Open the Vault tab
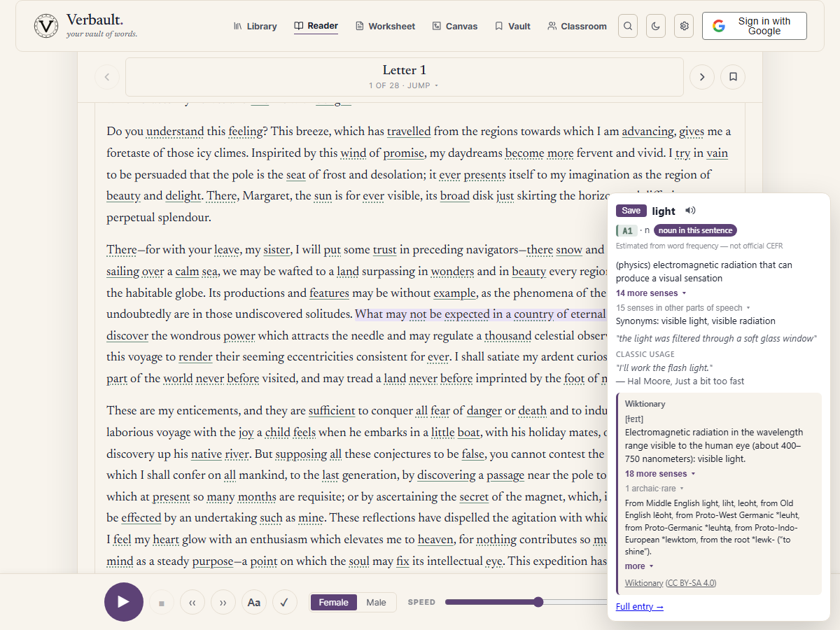 (512, 26)
